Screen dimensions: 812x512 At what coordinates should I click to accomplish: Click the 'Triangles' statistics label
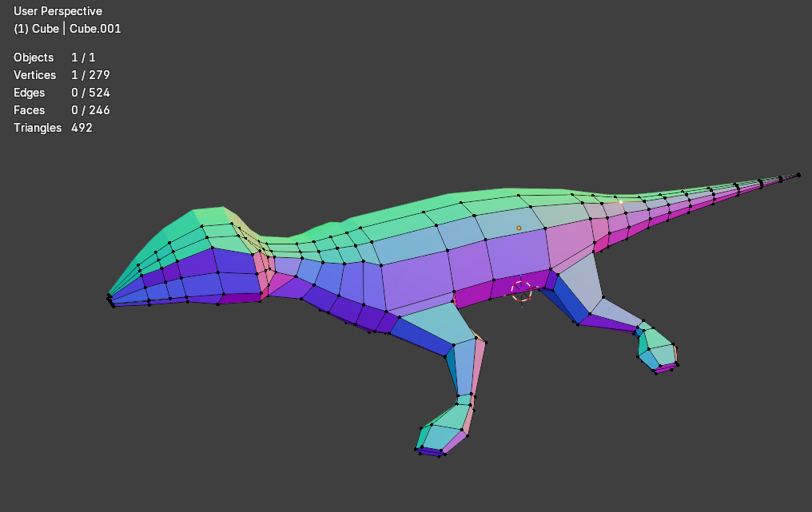(38, 128)
